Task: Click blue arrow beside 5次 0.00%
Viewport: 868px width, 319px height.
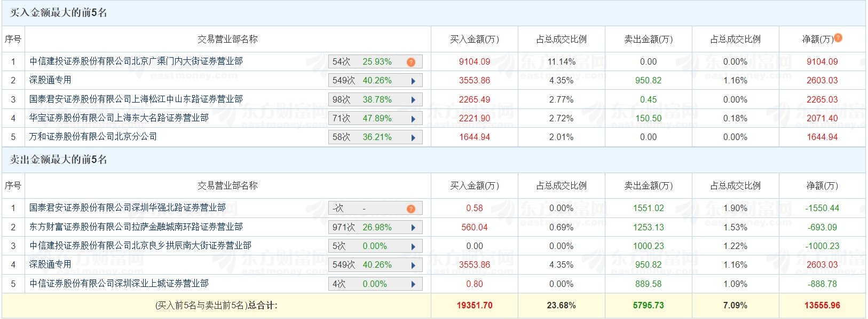Action: (x=413, y=246)
